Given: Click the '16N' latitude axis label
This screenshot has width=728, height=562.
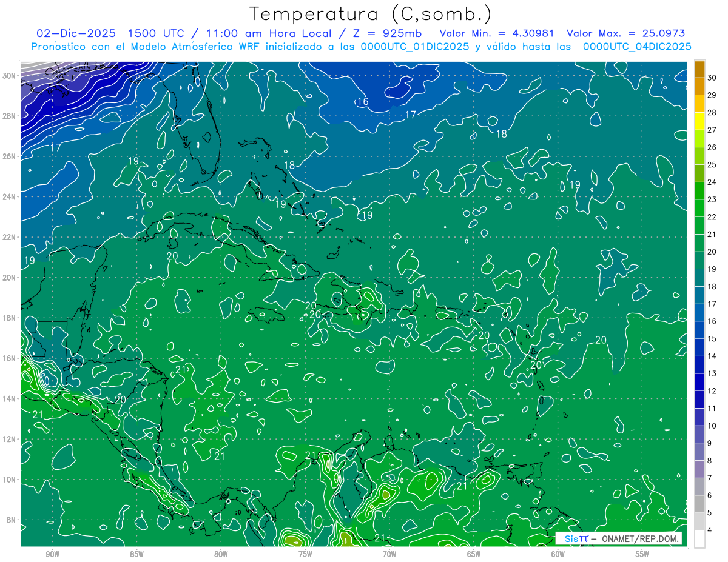Looking at the screenshot, I should (x=10, y=358).
